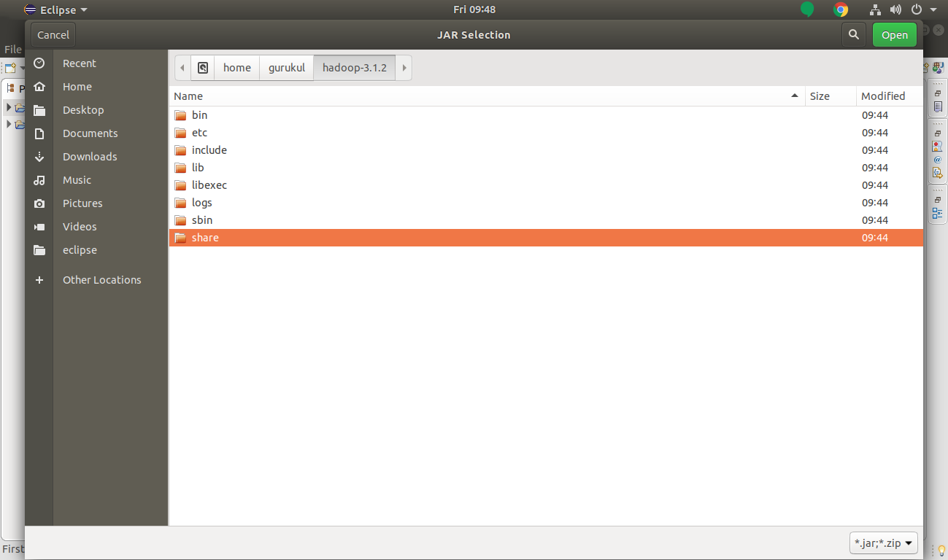Screen dimensions: 948x560
Task: Click the Task List view icon in Eclipse
Action: 938,106
